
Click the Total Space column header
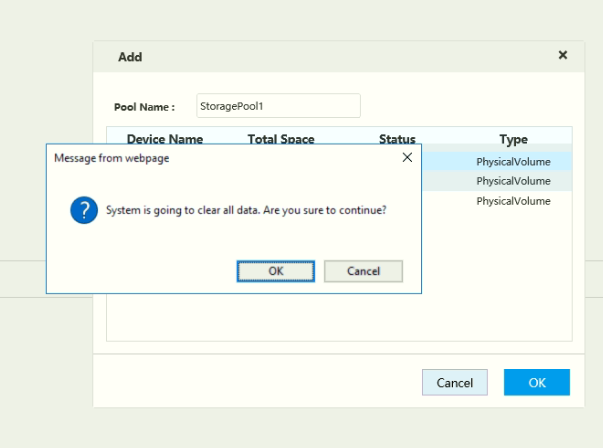(281, 139)
